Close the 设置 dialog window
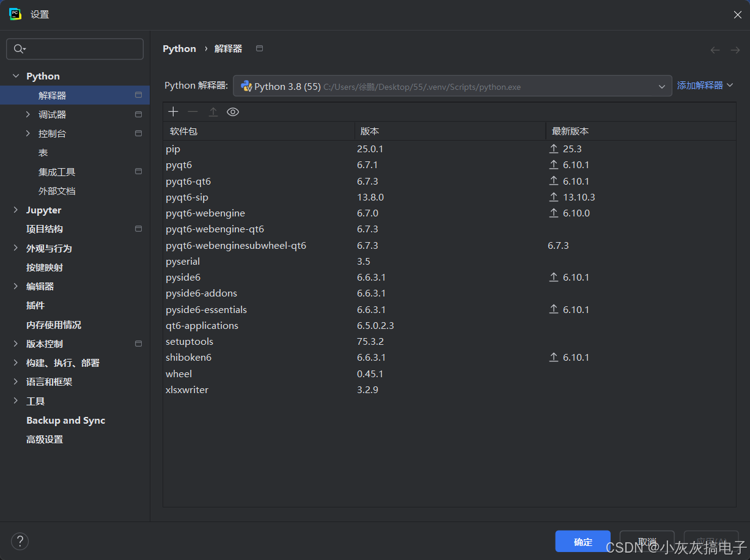Image resolution: width=750 pixels, height=560 pixels. pos(737,15)
